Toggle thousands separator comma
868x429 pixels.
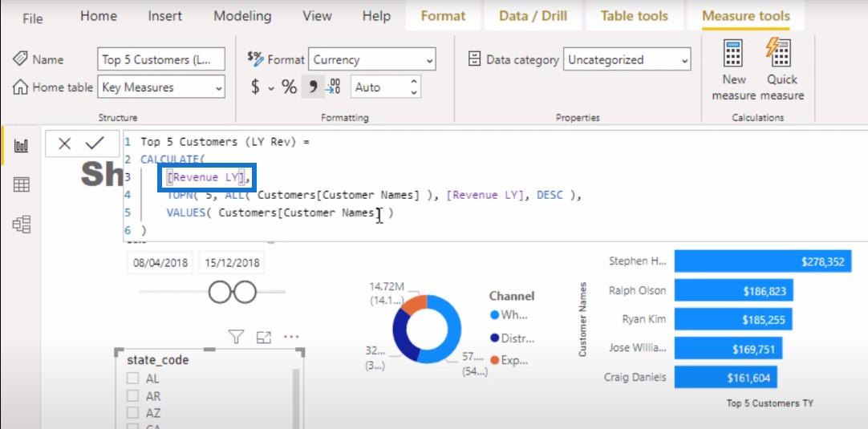tap(313, 87)
